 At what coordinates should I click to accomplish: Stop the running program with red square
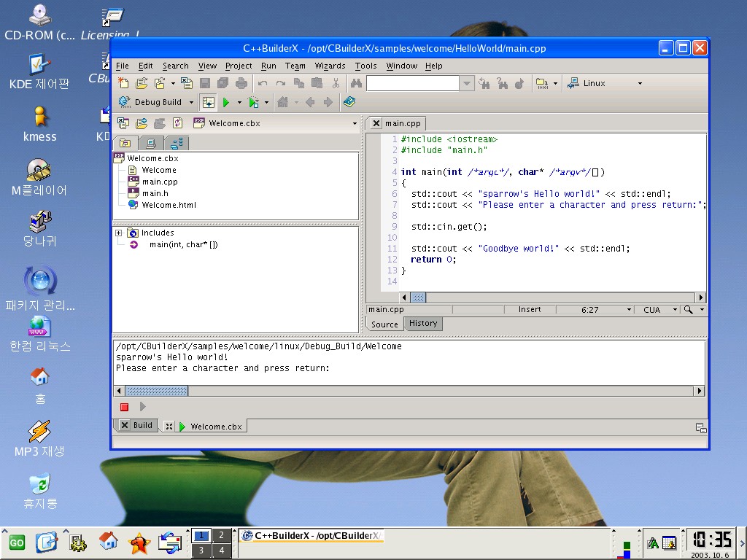124,407
